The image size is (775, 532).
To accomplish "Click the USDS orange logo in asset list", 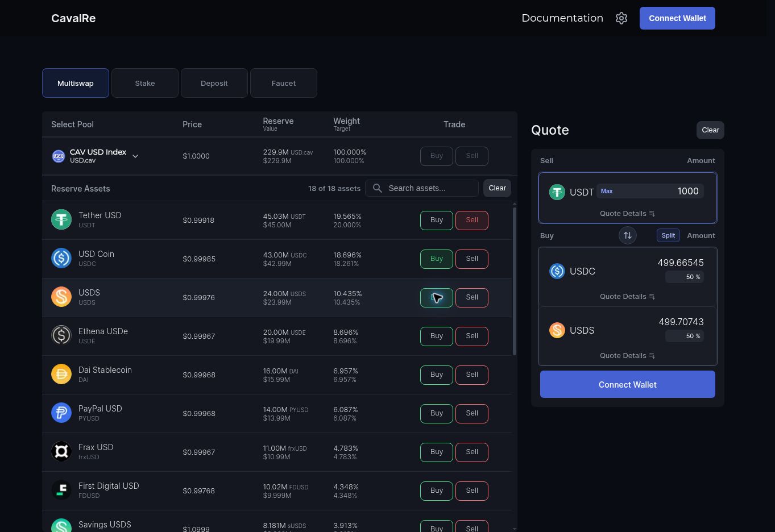I will (61, 297).
